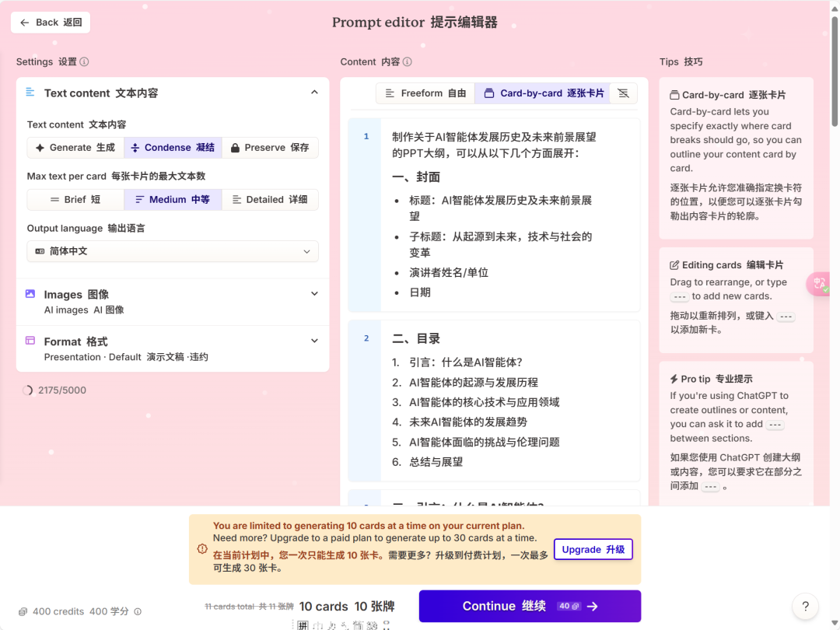Select Generate text content mode
Viewport: 840px width, 630px height.
(75, 148)
